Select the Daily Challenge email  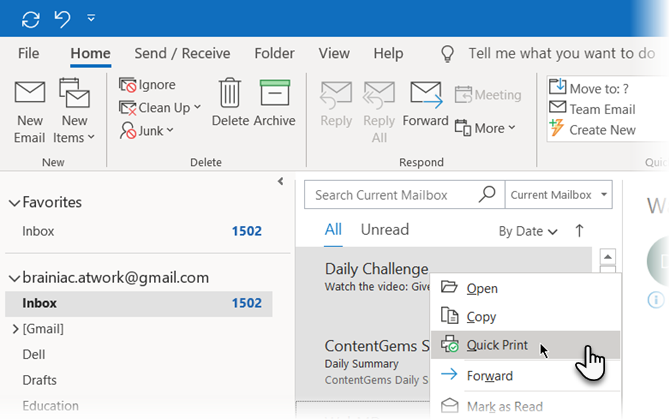(376, 277)
